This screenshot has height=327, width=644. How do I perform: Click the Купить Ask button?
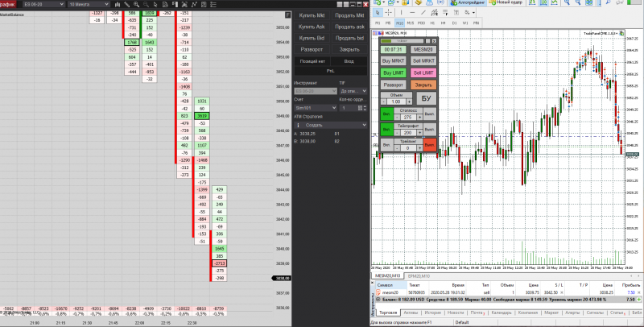click(312, 27)
